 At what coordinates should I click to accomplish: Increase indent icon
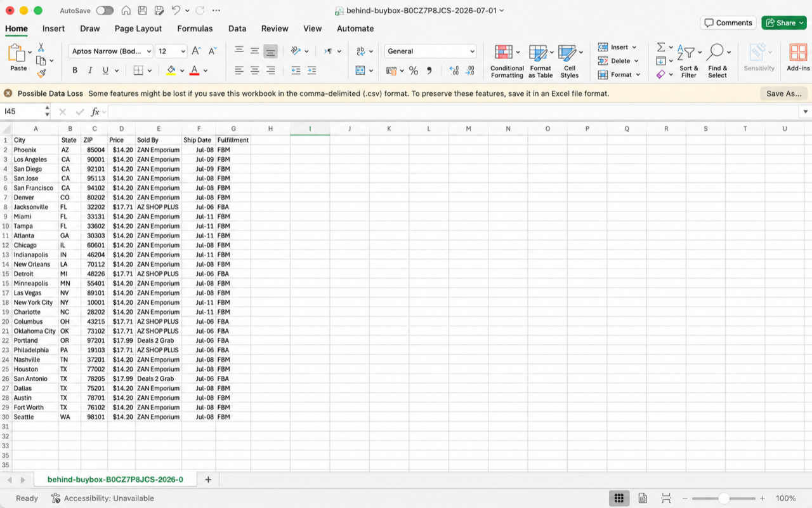coord(311,70)
